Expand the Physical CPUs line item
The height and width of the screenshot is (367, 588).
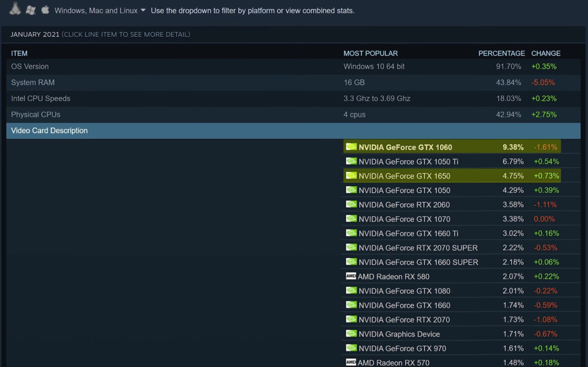click(147, 114)
